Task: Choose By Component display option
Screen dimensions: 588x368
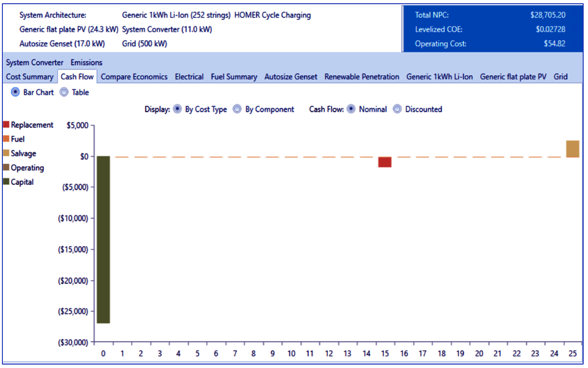Action: [237, 109]
